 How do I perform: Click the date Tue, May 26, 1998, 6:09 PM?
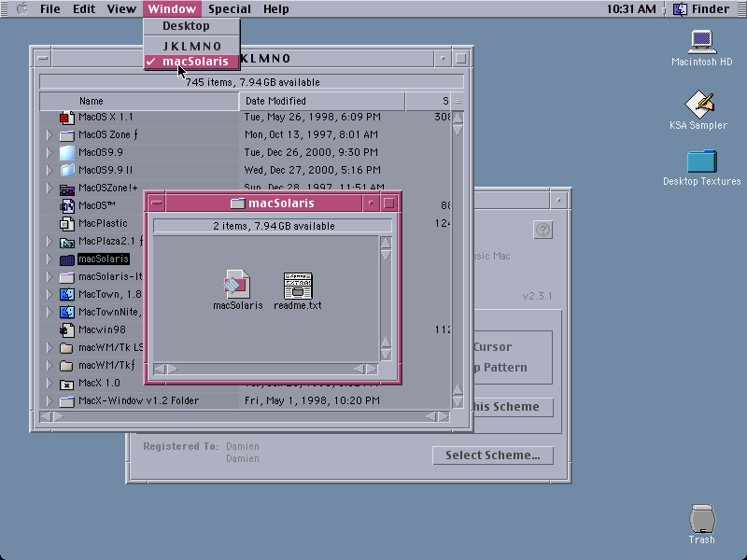pyautogui.click(x=312, y=118)
